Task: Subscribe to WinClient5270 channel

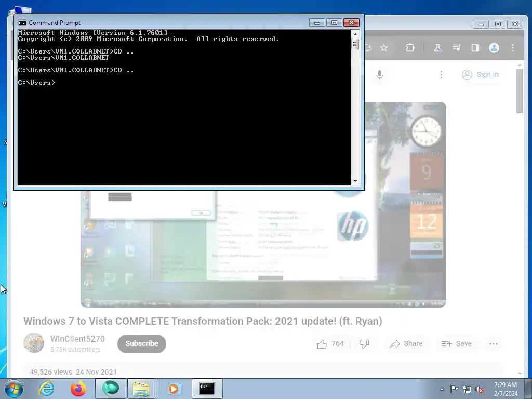Action: click(142, 344)
